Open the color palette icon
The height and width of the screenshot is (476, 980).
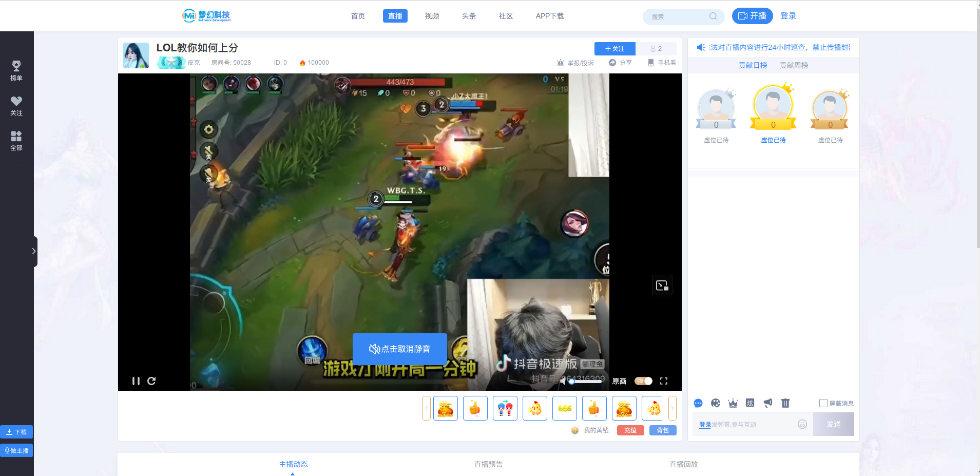point(716,403)
